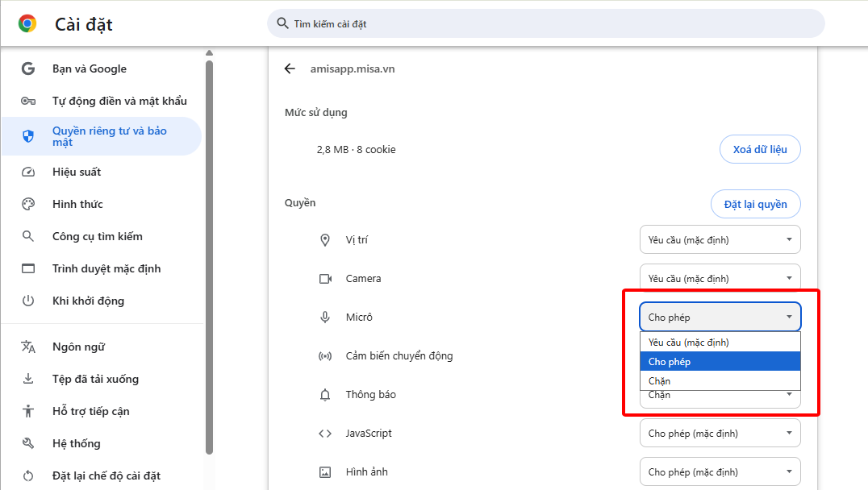
Task: Open the Camera permission dropdown
Action: tap(720, 277)
